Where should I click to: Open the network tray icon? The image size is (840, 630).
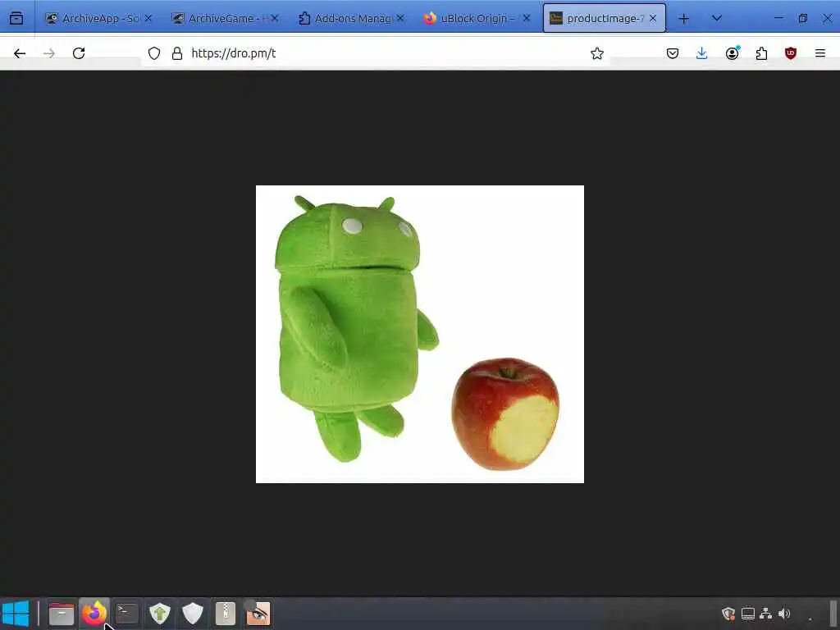pos(766,614)
